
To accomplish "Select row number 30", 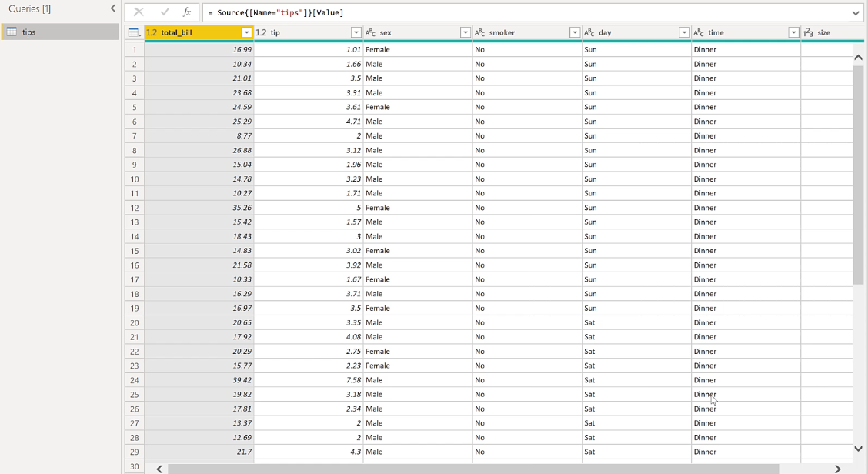I will point(135,466).
